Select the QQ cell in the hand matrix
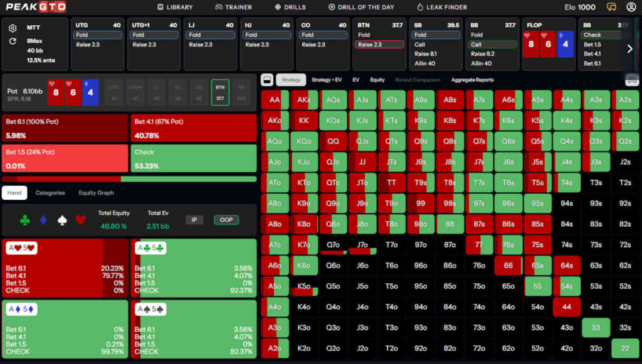This screenshot has width=642, height=364. coord(333,141)
